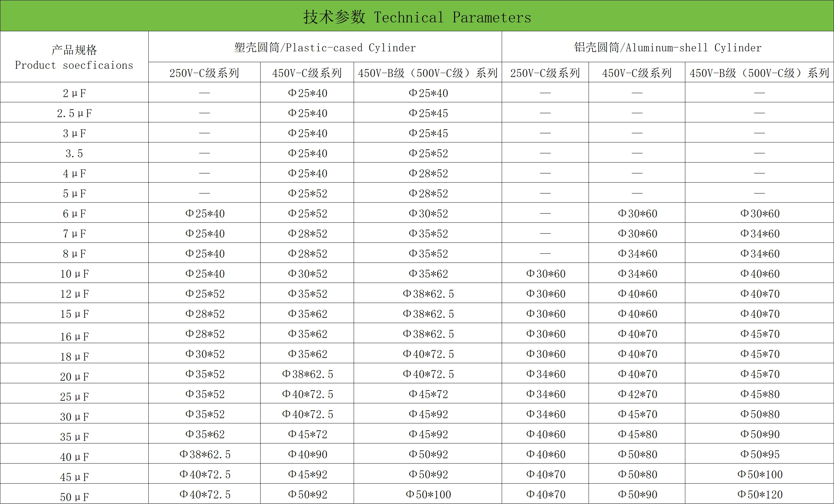Click the 'Plastic-cased Cylinder' group header
Screen dimensions: 834x504
pyautogui.click(x=325, y=47)
